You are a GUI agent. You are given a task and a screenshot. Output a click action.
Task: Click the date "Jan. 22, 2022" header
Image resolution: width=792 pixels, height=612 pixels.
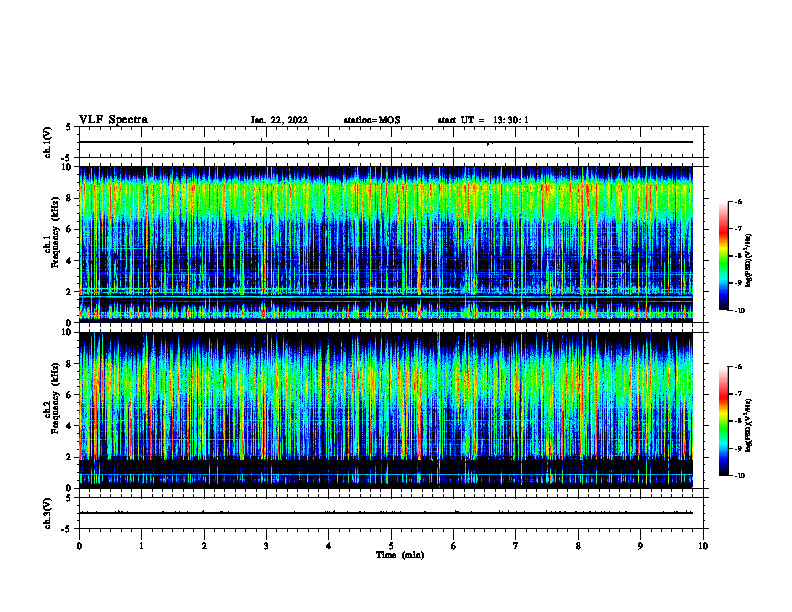click(x=279, y=120)
